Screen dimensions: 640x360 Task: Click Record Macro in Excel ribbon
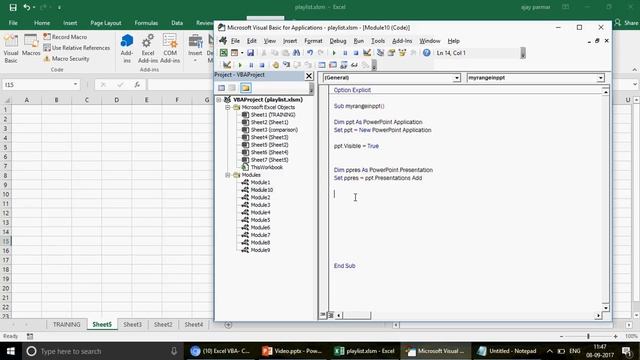click(x=65, y=37)
